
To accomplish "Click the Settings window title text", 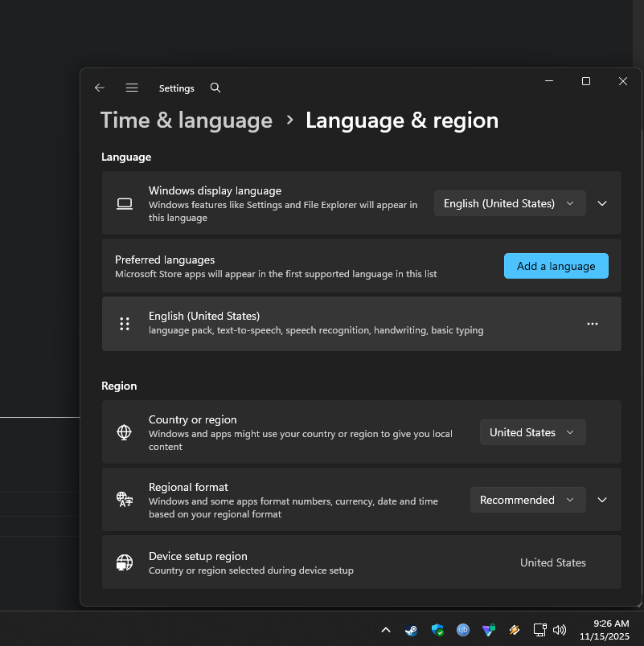I will click(x=176, y=88).
